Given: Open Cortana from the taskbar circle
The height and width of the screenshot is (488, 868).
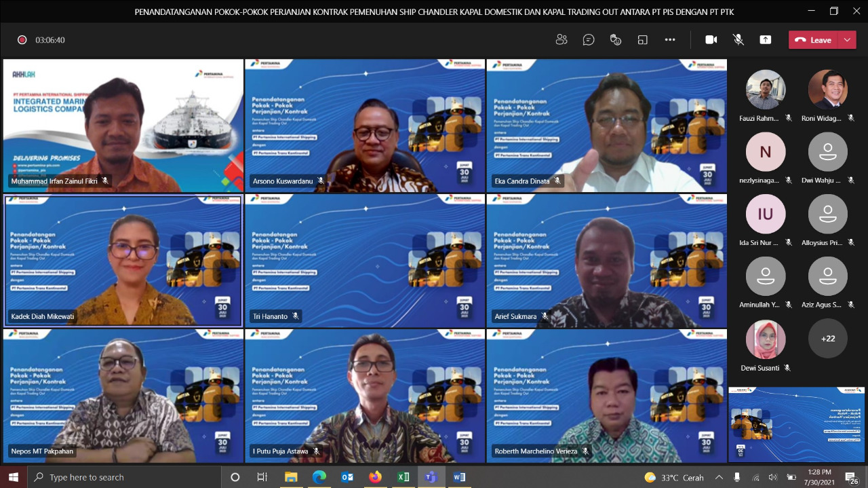Looking at the screenshot, I should 235,477.
